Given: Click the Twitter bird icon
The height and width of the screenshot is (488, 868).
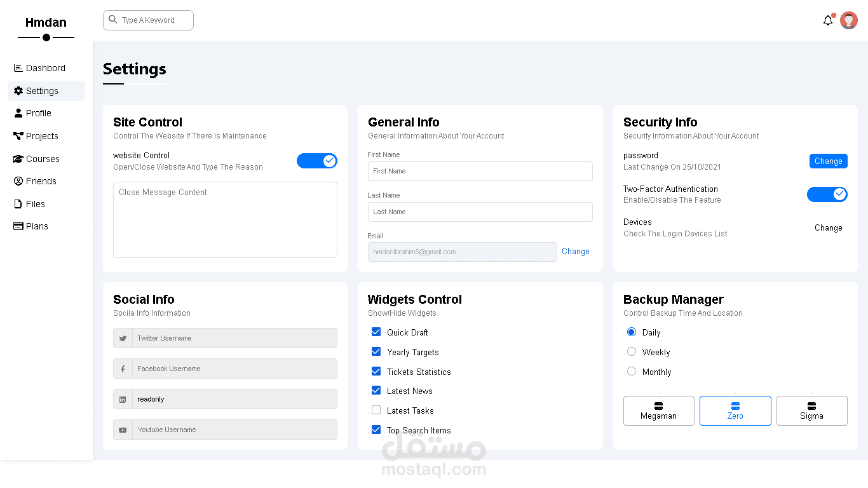Looking at the screenshot, I should 123,339.
